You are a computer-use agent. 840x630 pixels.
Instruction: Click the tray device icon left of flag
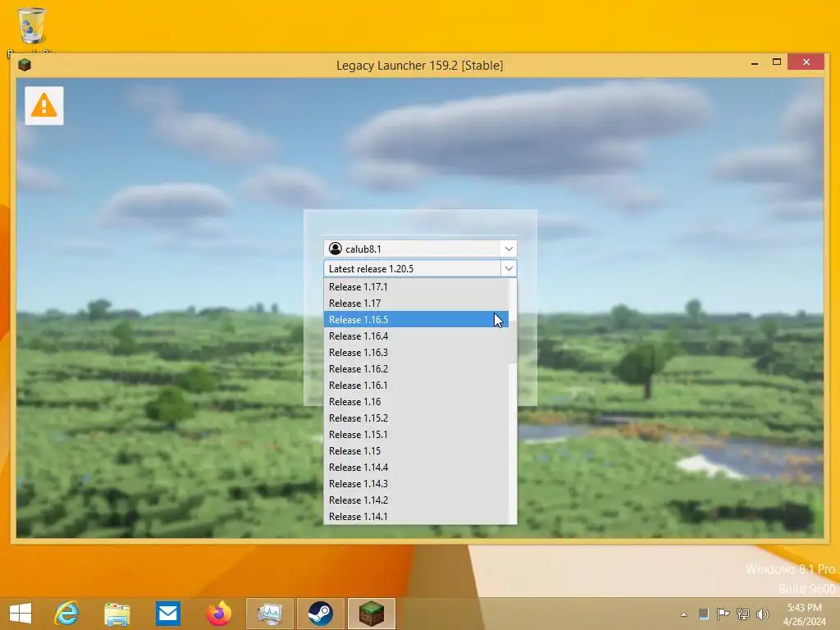click(x=703, y=614)
